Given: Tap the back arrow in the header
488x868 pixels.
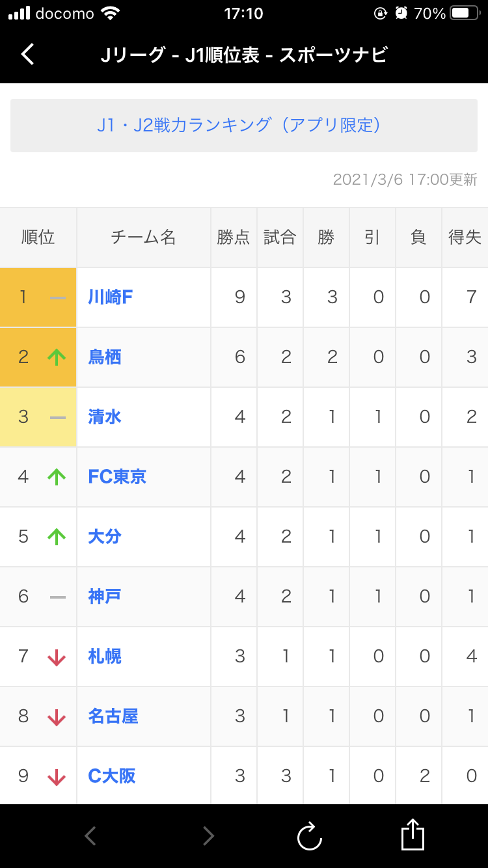Looking at the screenshot, I should (27, 54).
